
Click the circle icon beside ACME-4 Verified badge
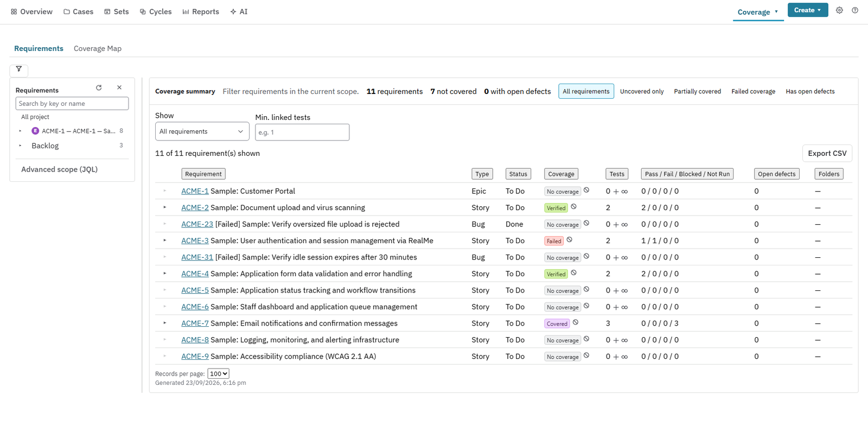point(573,273)
